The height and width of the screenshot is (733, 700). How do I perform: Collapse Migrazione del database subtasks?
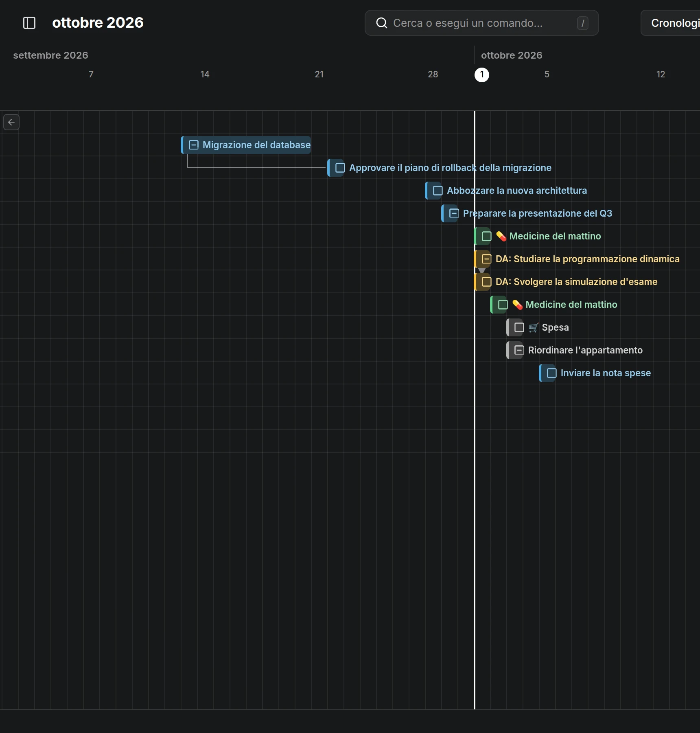[x=193, y=145]
